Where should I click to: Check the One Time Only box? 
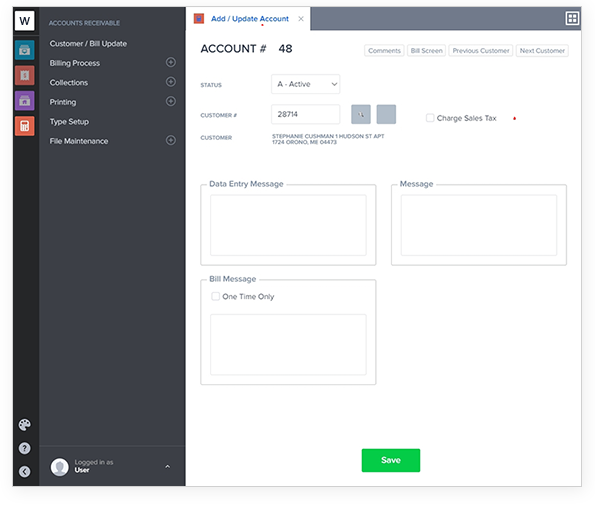click(216, 296)
